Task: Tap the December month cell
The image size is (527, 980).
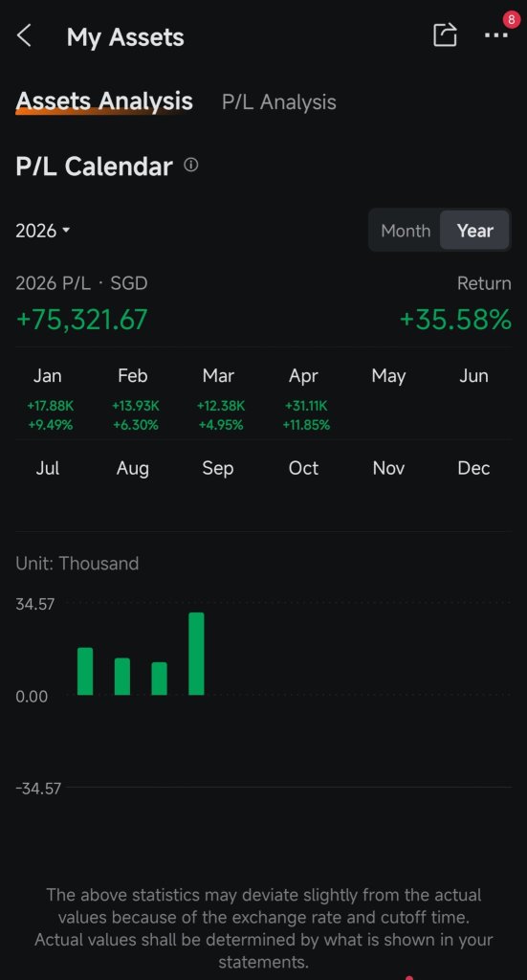Action: click(473, 468)
